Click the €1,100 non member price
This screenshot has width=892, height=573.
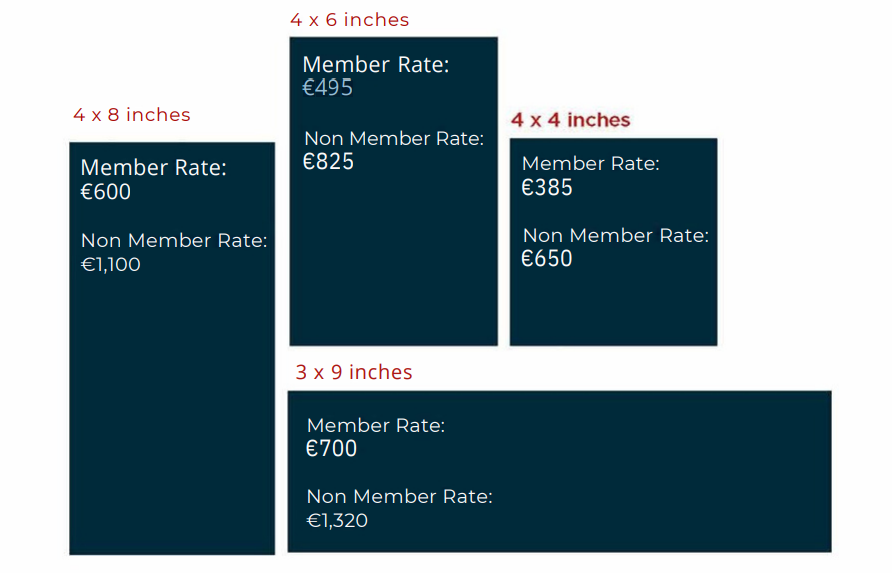[110, 265]
